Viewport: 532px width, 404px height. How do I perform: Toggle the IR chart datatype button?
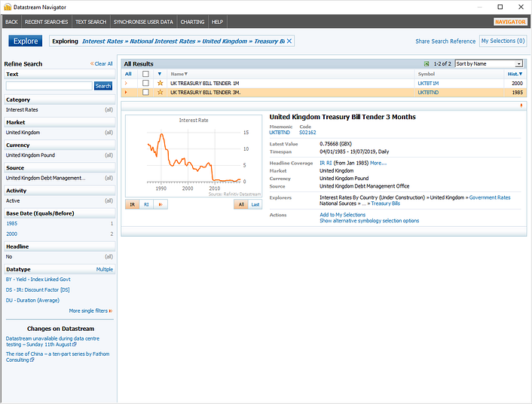[133, 204]
